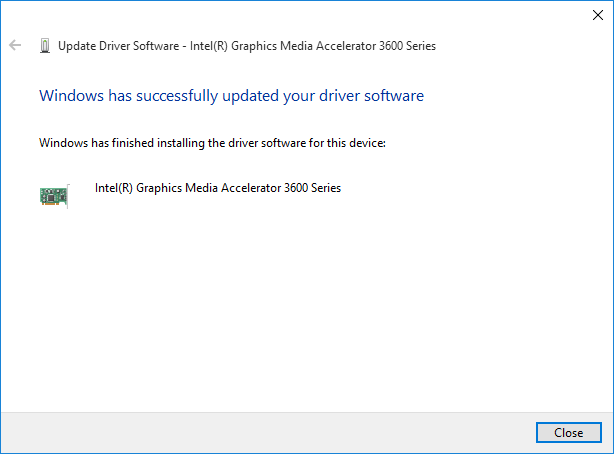Click the 'Update Driver Software' window title

coord(247,46)
